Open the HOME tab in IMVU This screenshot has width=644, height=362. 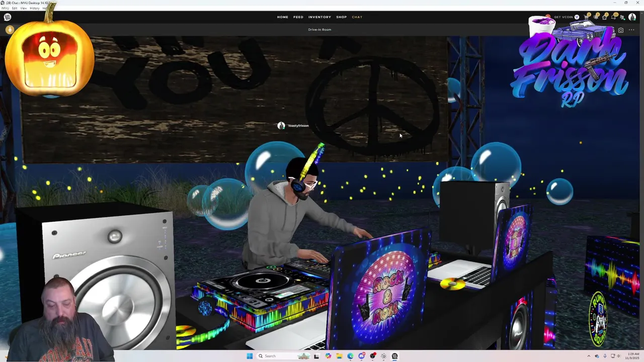coord(282,17)
